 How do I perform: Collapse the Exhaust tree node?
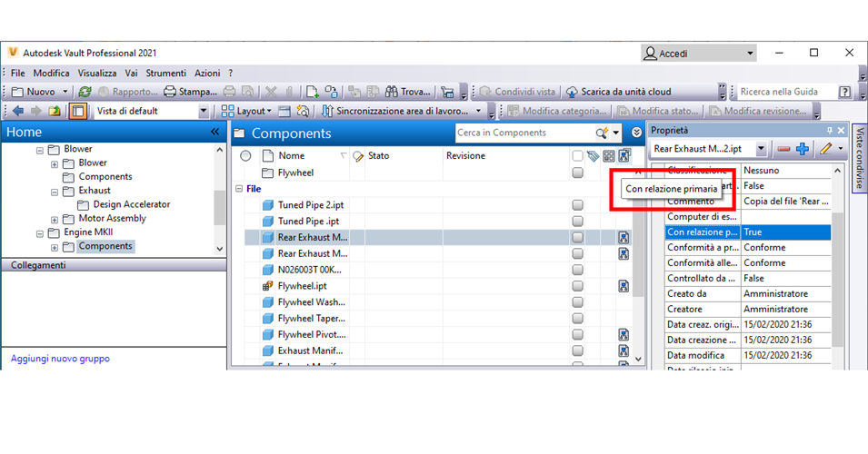[x=55, y=192]
